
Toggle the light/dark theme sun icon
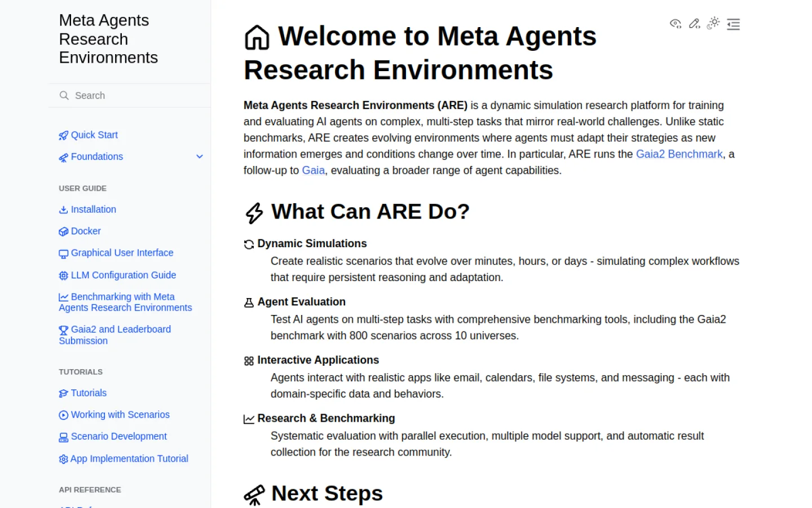point(713,23)
